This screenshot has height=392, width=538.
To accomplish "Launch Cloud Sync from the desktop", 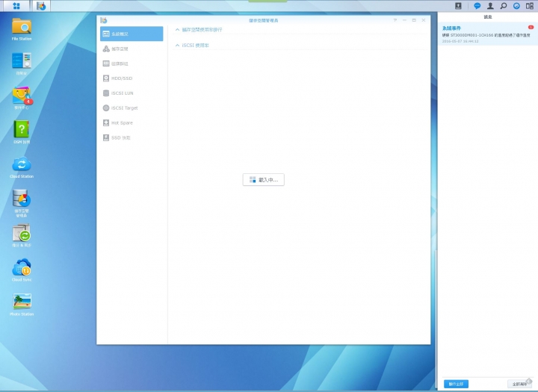I will [22, 270].
